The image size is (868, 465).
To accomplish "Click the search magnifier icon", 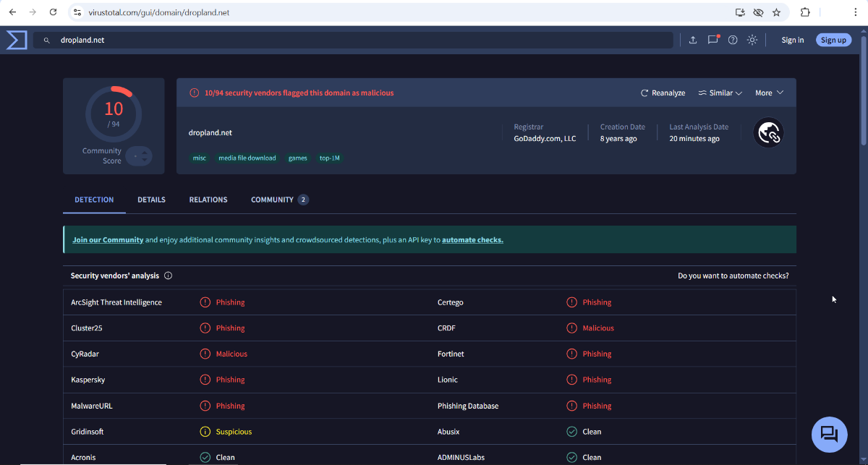I will click(x=46, y=40).
